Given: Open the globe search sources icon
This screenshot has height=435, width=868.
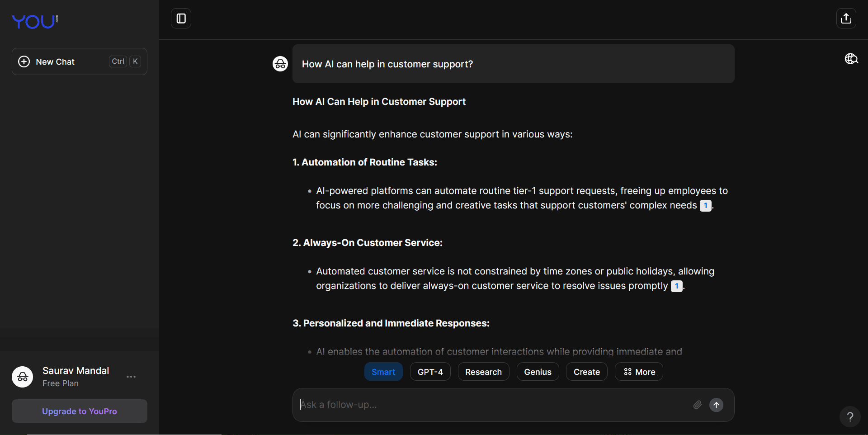Looking at the screenshot, I should coord(851,59).
